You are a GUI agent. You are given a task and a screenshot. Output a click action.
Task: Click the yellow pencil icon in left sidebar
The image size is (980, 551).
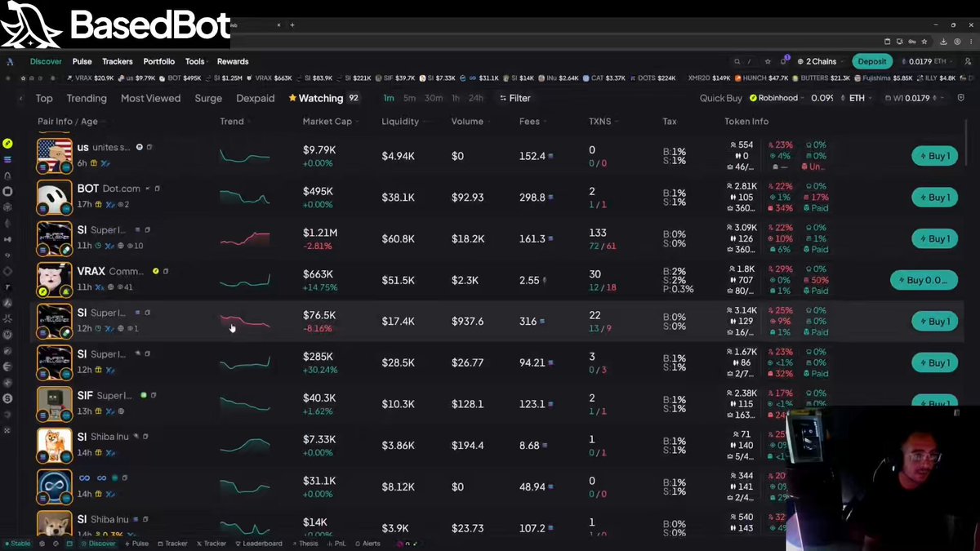pos(7,143)
